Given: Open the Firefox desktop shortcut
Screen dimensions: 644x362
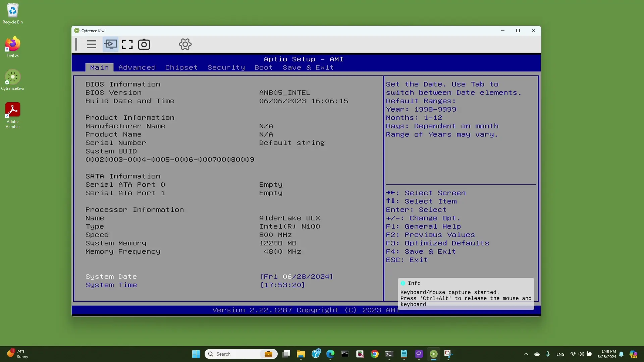Looking at the screenshot, I should (x=13, y=47).
